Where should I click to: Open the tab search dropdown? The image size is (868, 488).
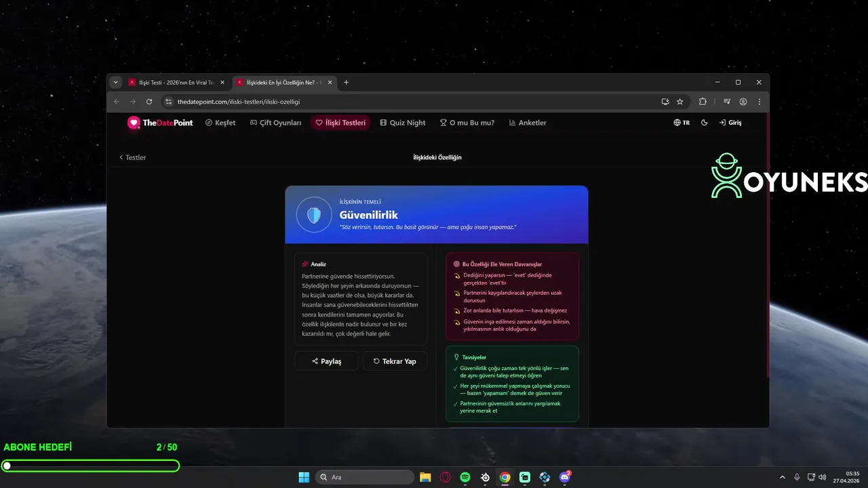tap(116, 82)
